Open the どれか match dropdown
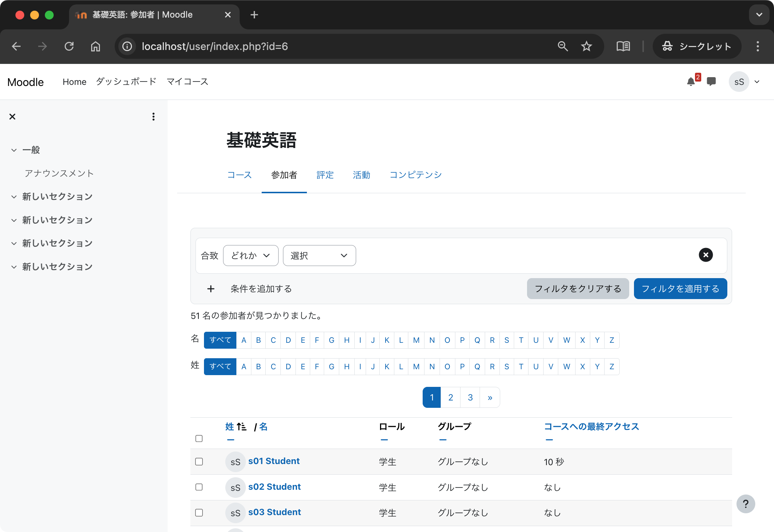The width and height of the screenshot is (774, 532). pyautogui.click(x=250, y=255)
